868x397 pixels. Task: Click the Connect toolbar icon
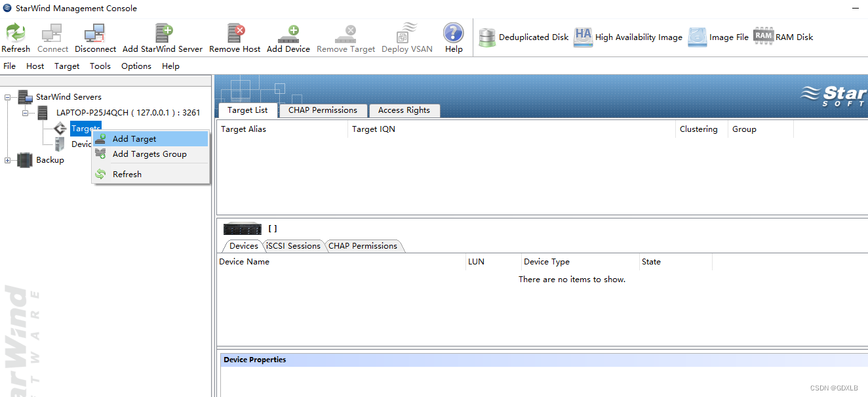pyautogui.click(x=52, y=33)
